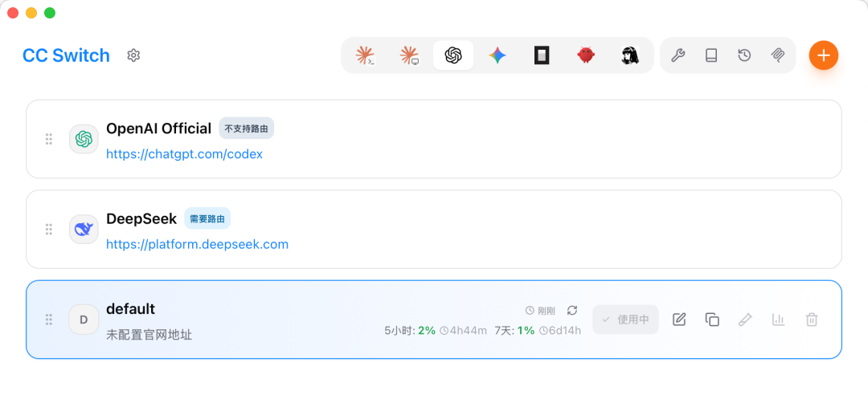Click the CC Switch title
Viewport: 868px width, 395px height.
click(66, 55)
